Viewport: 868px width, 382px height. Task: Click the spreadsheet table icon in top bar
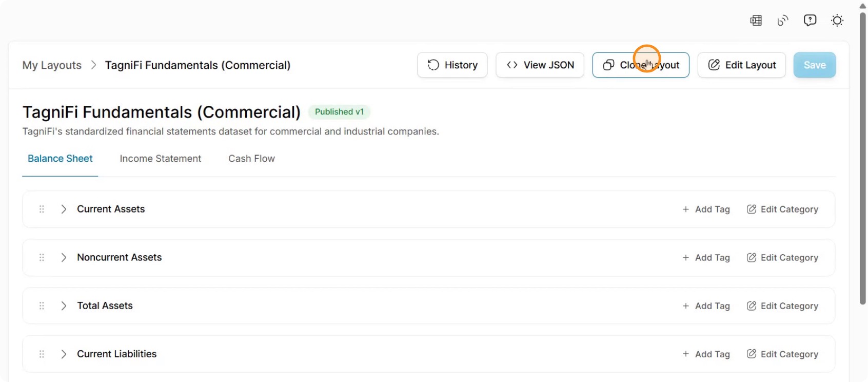click(x=756, y=21)
